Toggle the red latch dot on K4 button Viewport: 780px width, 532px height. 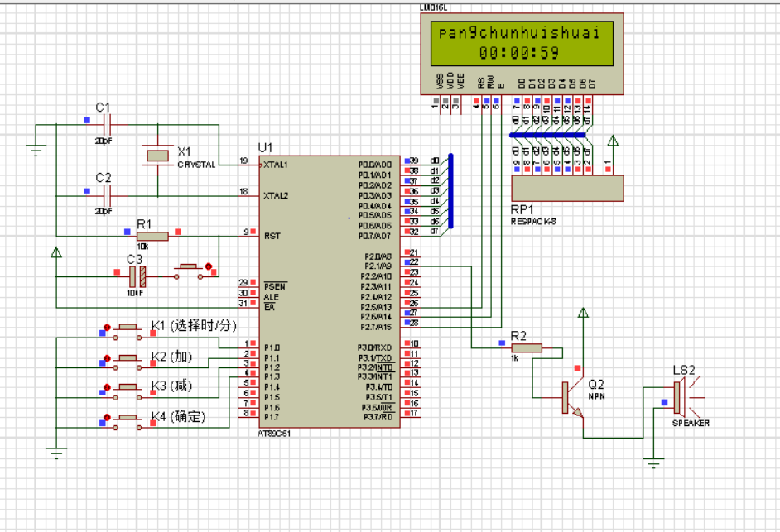point(107,417)
